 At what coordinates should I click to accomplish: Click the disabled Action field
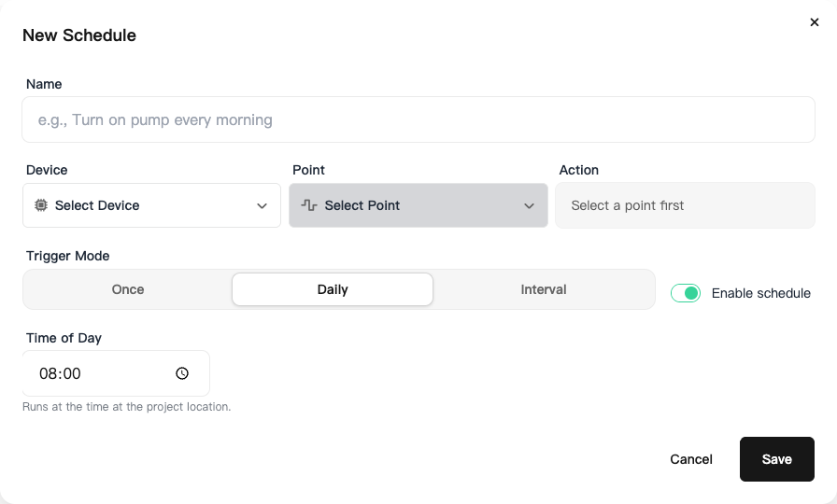pyautogui.click(x=685, y=205)
